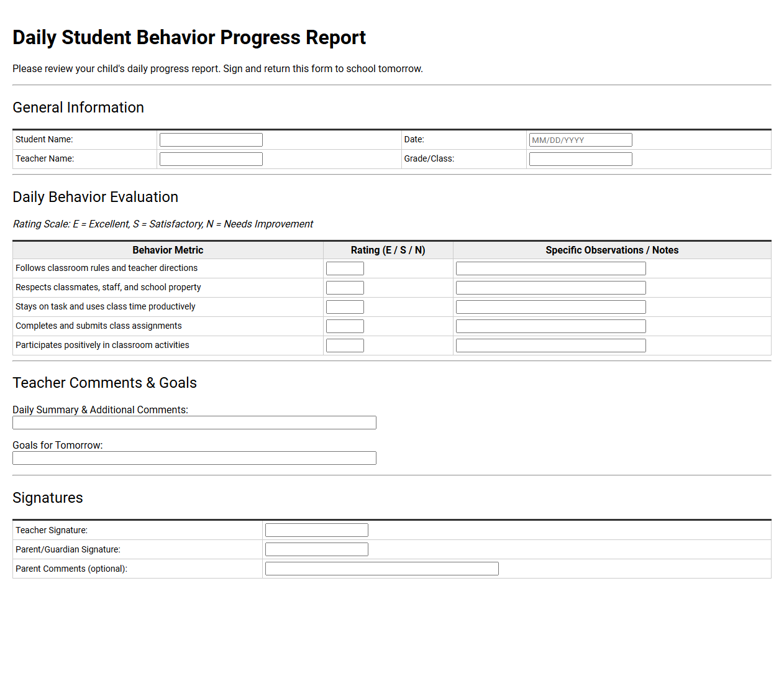Viewport: 784px width, 696px height.
Task: Click the 'Rating (E / S / N)' column header
Action: click(x=388, y=250)
